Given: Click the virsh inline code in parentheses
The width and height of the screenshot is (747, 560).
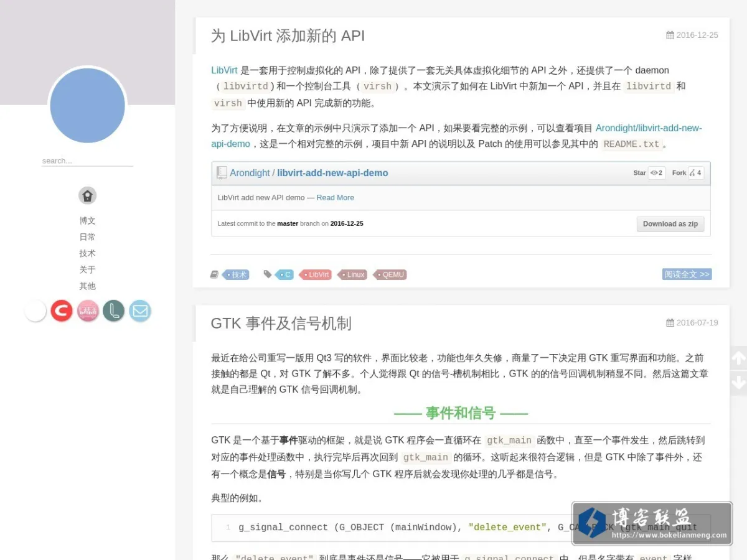Looking at the screenshot, I should click(378, 86).
